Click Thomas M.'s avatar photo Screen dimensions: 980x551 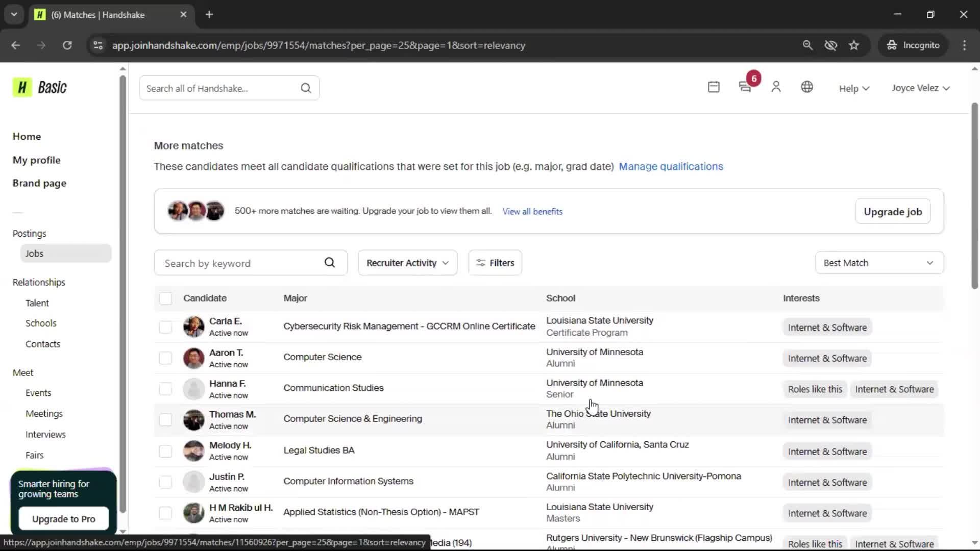point(193,420)
